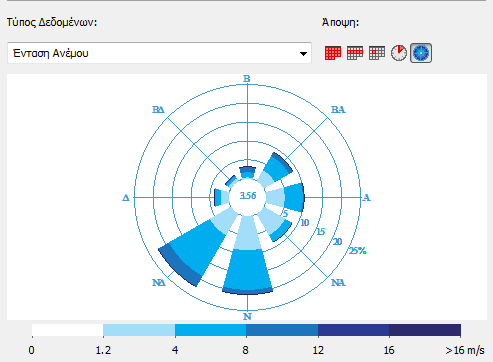Switch to the full month calendar view

[333, 53]
